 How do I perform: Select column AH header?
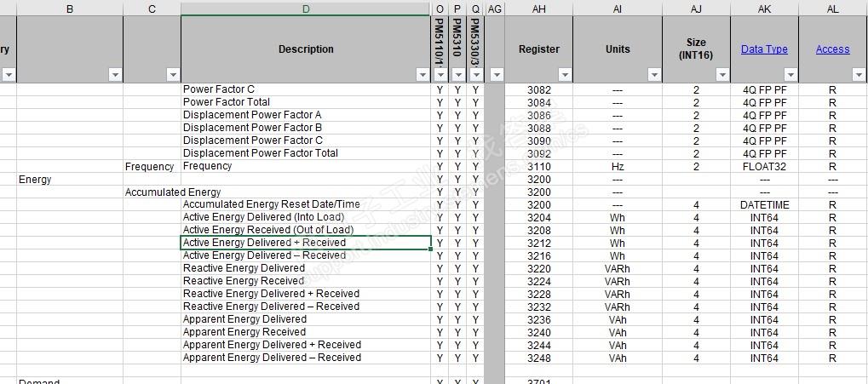pos(538,9)
